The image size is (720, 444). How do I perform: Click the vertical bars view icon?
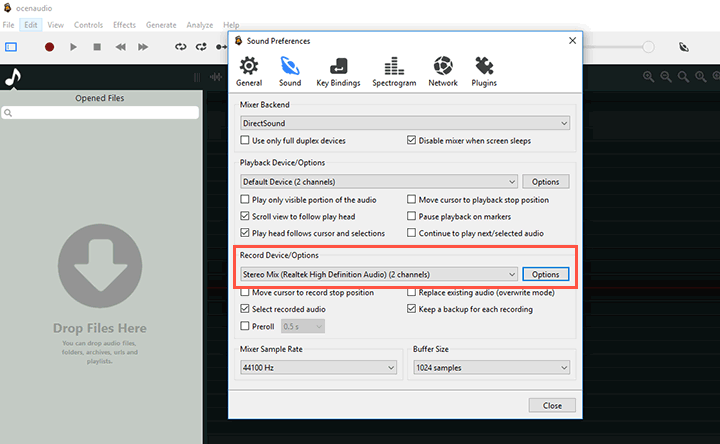pos(197,77)
